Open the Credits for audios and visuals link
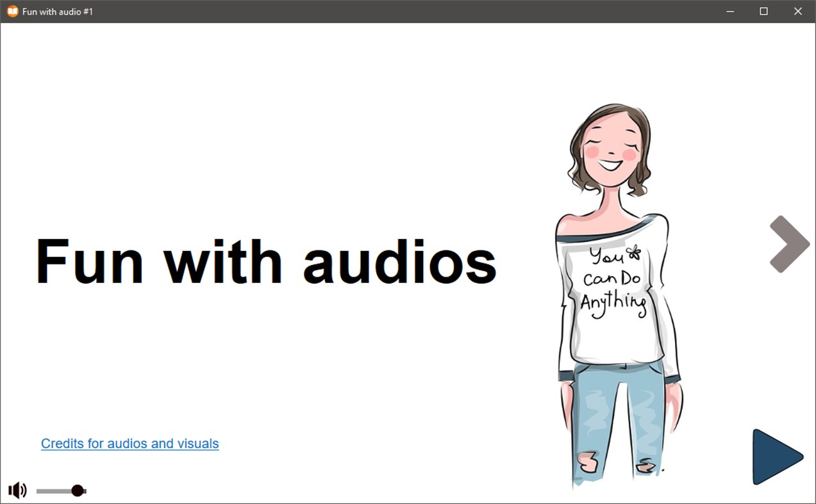This screenshot has width=816, height=504. pyautogui.click(x=130, y=443)
